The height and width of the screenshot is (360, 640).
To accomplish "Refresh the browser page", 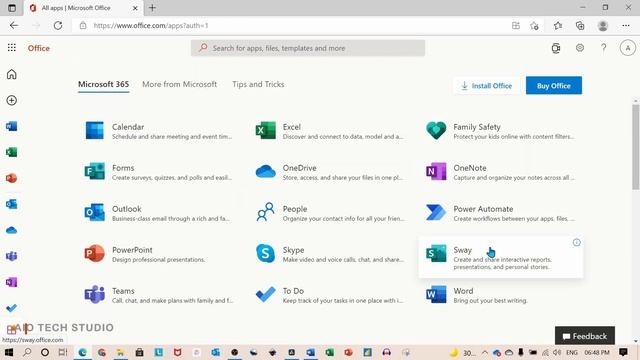I will point(58,26).
